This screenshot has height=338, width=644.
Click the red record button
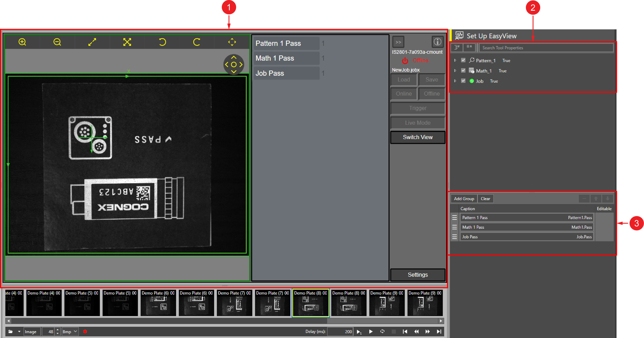tap(85, 332)
